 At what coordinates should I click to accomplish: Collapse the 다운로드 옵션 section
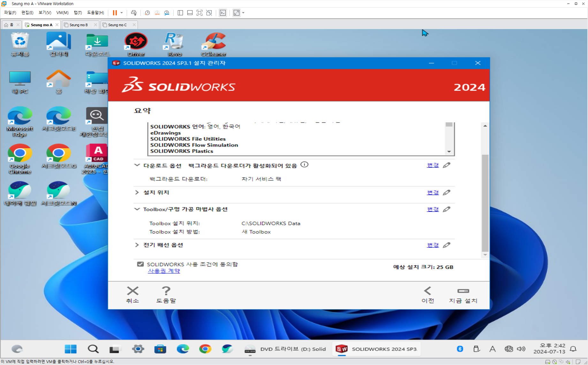pos(137,165)
